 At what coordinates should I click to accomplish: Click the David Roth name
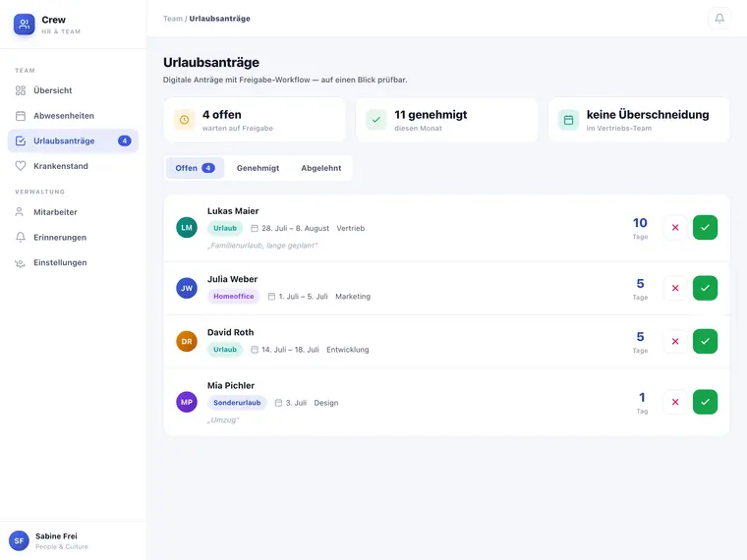231,332
